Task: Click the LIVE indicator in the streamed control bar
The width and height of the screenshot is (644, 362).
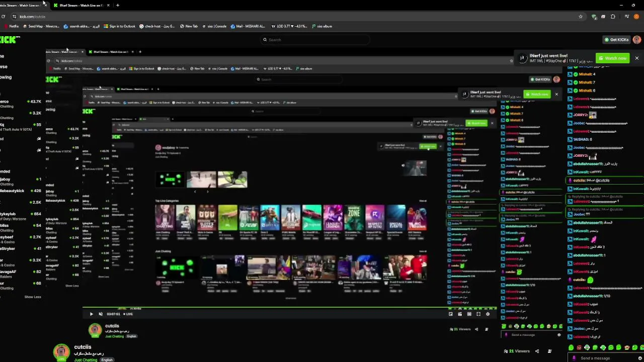Action: tap(128, 314)
